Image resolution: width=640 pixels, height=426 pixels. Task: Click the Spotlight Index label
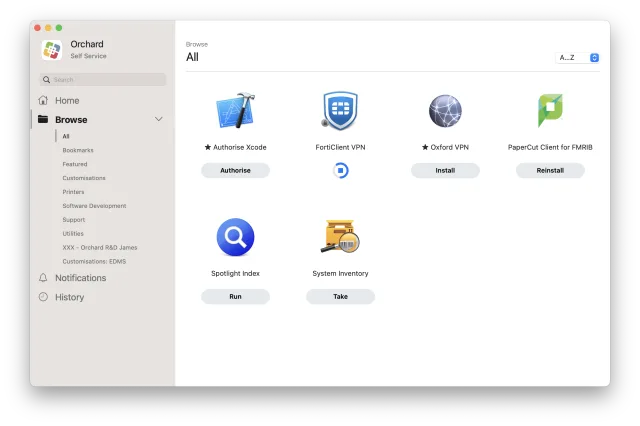point(236,273)
